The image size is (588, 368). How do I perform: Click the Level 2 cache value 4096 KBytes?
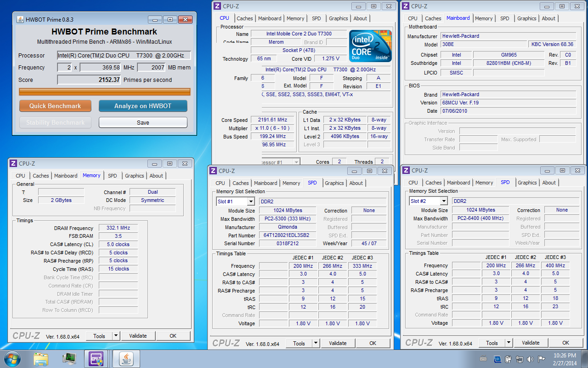(345, 137)
